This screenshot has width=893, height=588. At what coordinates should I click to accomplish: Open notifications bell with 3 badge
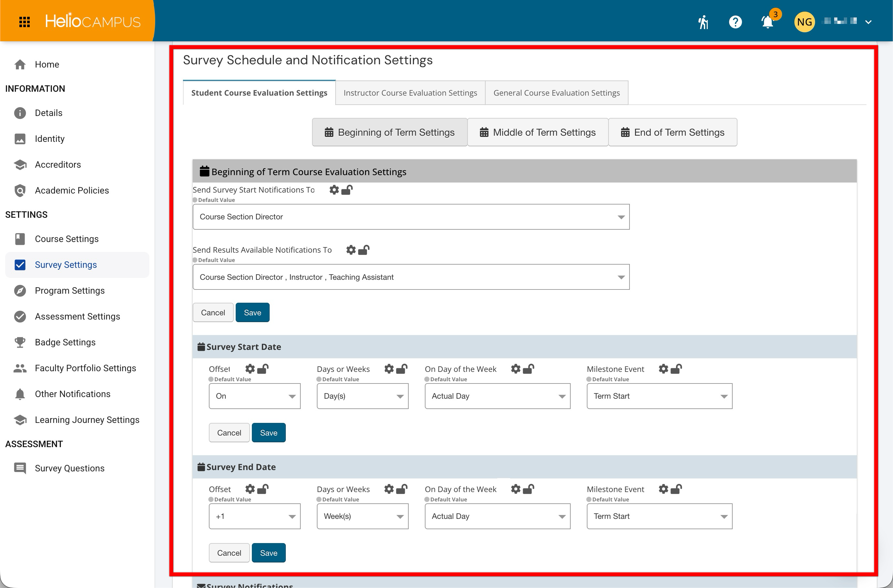click(768, 21)
